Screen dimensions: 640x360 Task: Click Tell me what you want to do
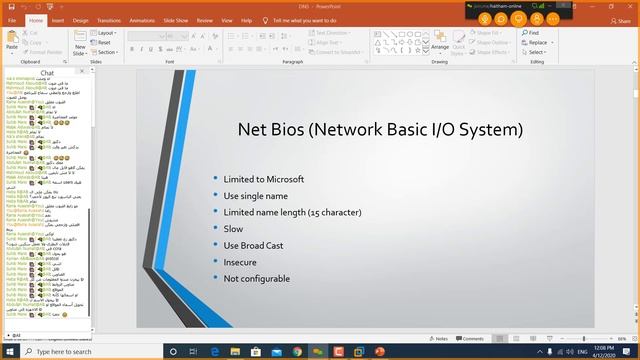point(300,20)
